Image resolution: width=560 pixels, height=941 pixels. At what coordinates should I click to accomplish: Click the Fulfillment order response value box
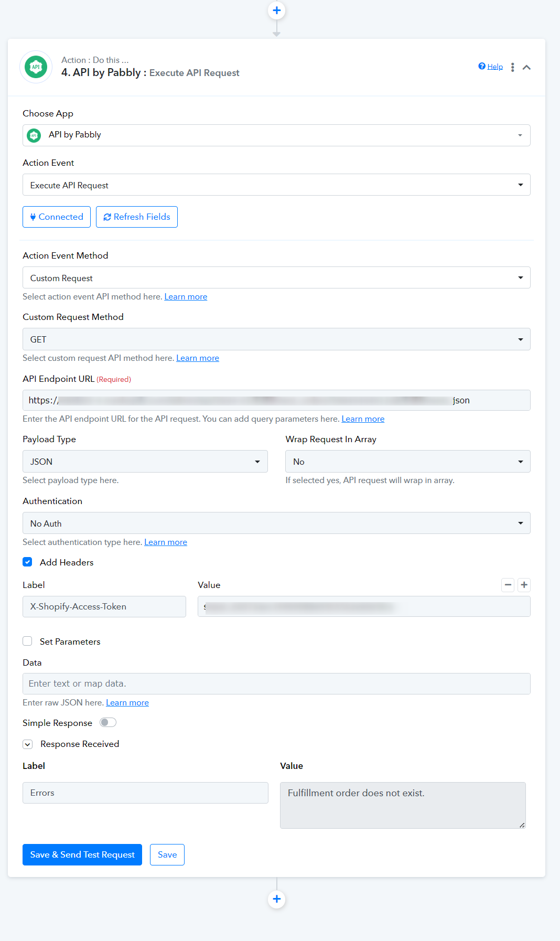point(403,805)
